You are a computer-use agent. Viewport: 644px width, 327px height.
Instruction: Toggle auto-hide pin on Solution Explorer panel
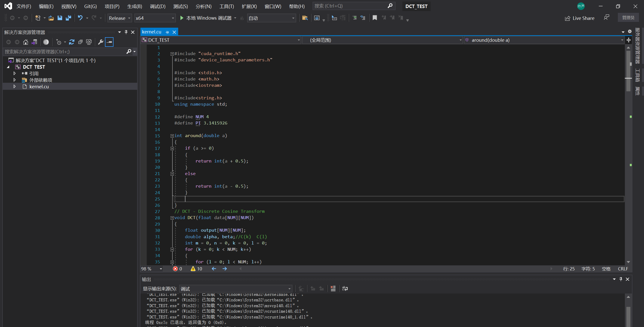[x=126, y=32]
